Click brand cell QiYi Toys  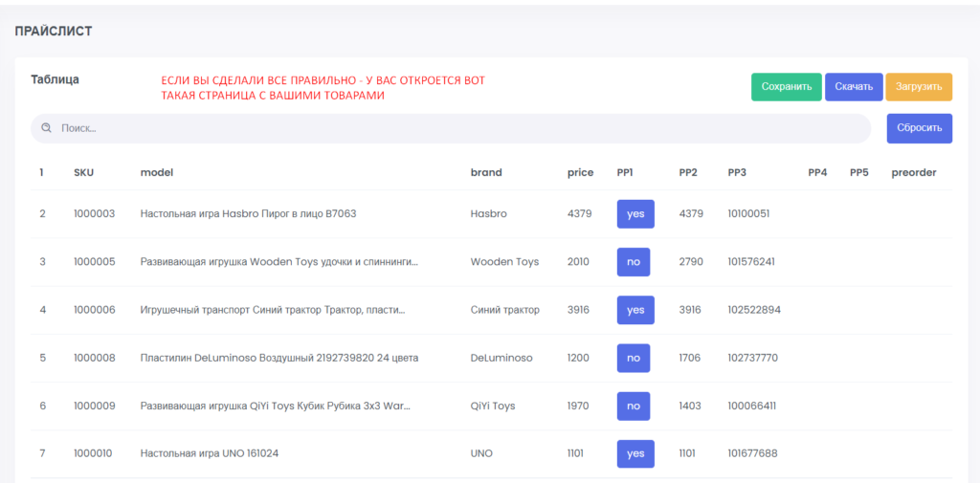pyautogui.click(x=493, y=406)
